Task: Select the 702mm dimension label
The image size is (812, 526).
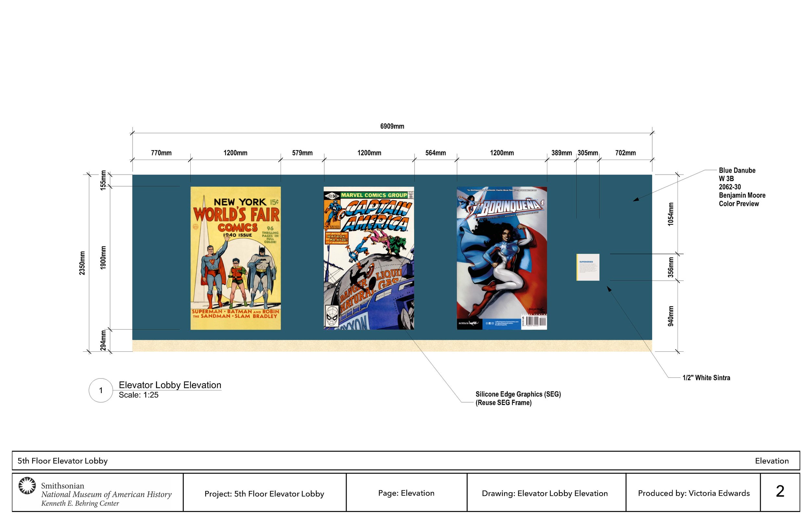Action: pyautogui.click(x=625, y=153)
